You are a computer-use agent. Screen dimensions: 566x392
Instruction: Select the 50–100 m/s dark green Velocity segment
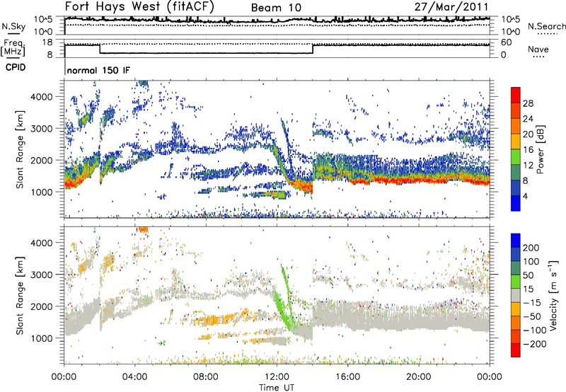pyautogui.click(x=516, y=268)
